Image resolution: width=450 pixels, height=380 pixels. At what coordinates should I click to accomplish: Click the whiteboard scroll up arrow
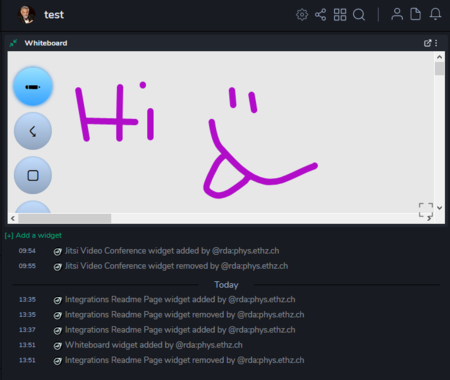[x=440, y=57]
